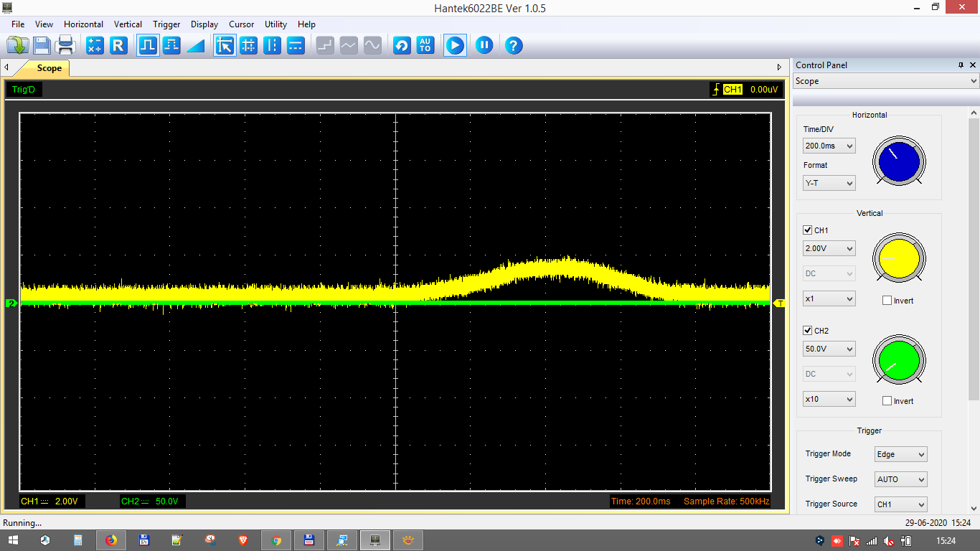Click the greyed sine interpolation icon
The height and width of the screenshot is (551, 980).
click(x=372, y=46)
